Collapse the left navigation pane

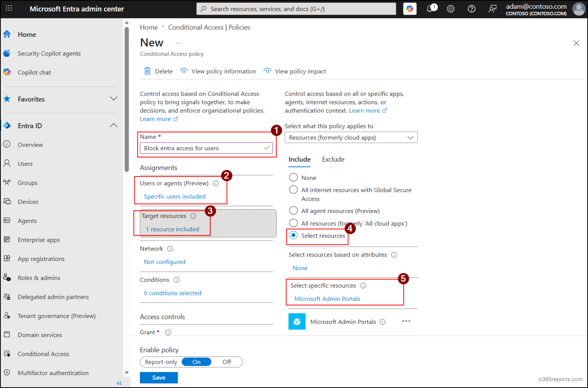tap(119, 383)
